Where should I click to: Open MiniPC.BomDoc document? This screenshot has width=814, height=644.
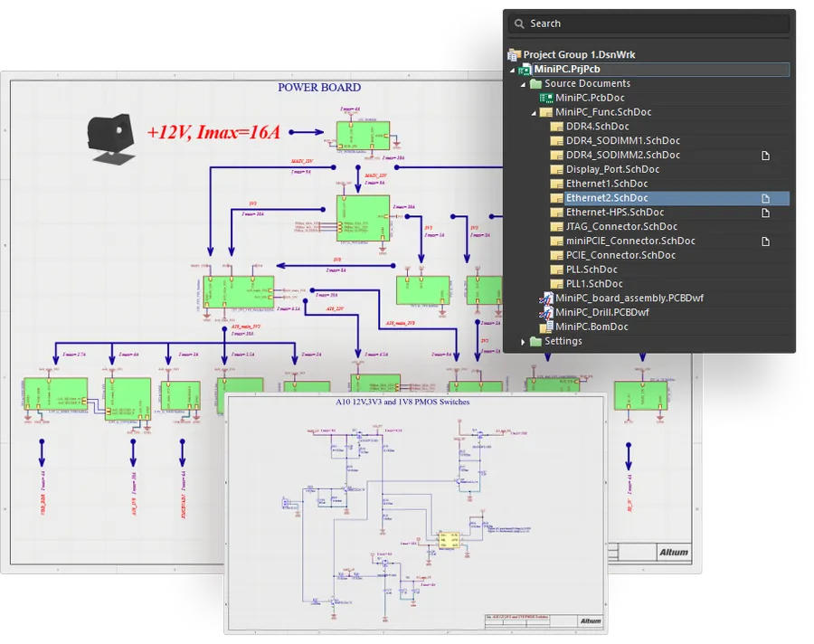coord(592,327)
